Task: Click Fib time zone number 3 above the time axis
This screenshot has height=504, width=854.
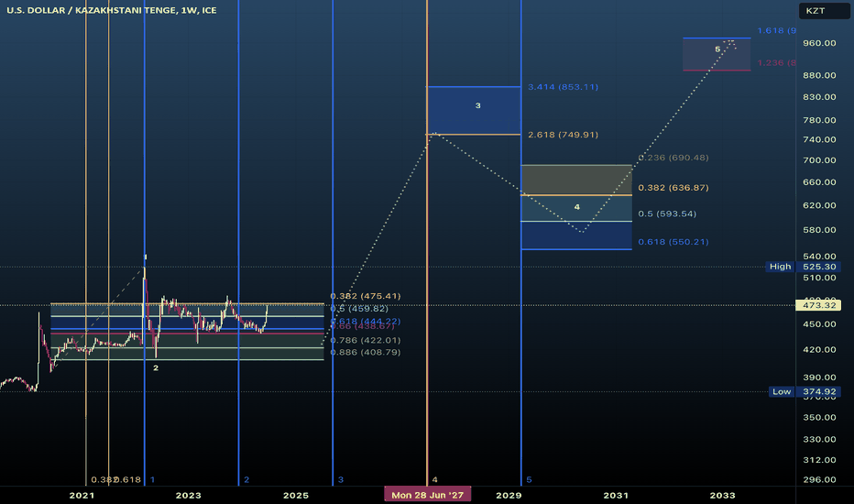Action: [x=340, y=479]
